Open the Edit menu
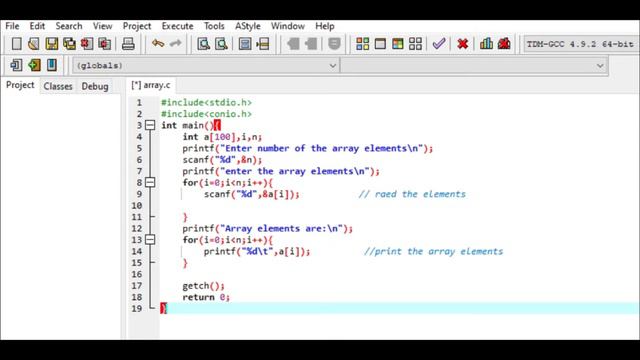This screenshot has height=360, width=640. point(37,26)
